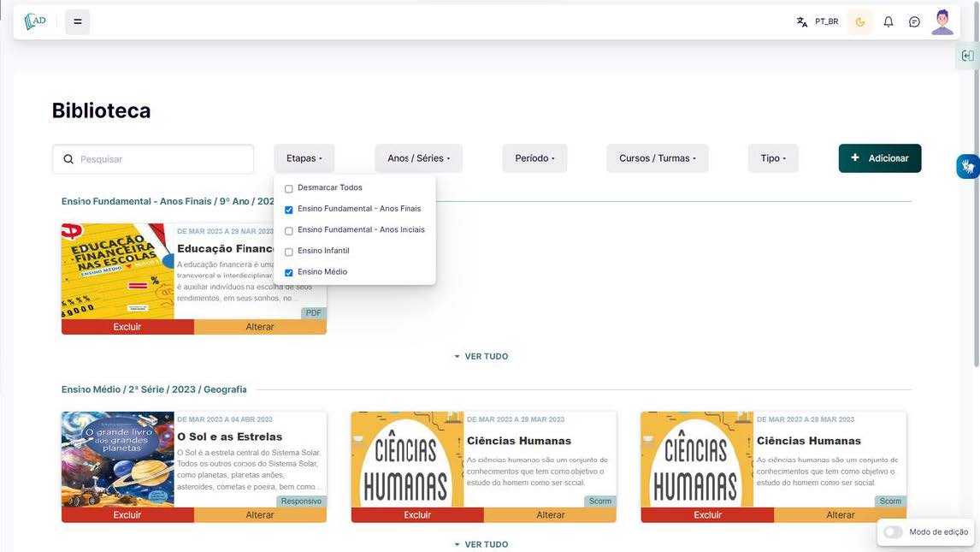Uncheck the Ensino Médio checkbox
The height and width of the screenshot is (552, 980).
289,273
